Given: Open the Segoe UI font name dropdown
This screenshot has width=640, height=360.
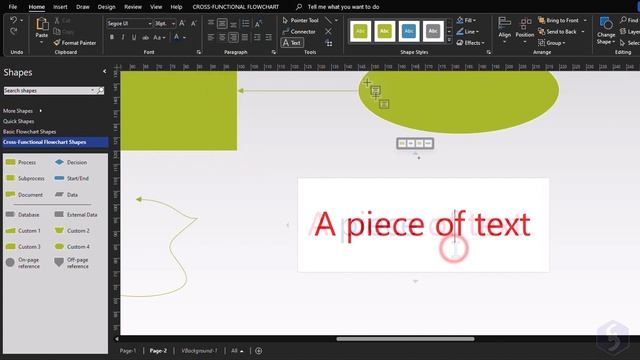Looking at the screenshot, I should [150, 24].
